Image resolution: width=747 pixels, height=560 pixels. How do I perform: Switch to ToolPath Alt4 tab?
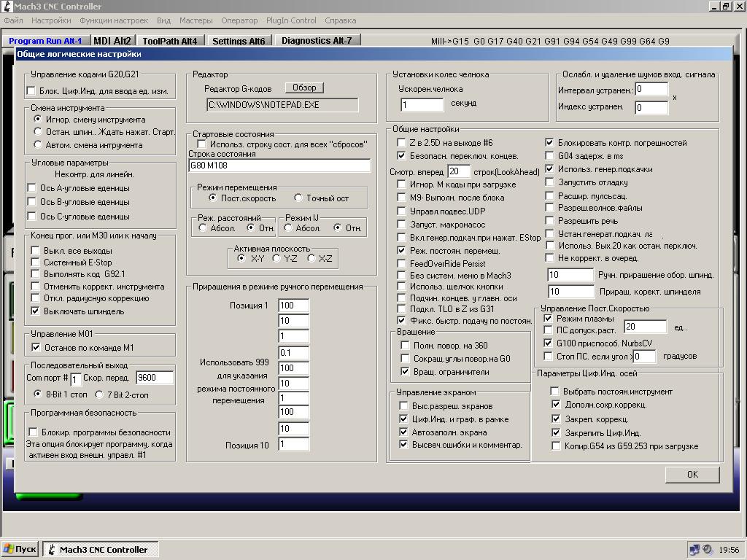pos(169,41)
